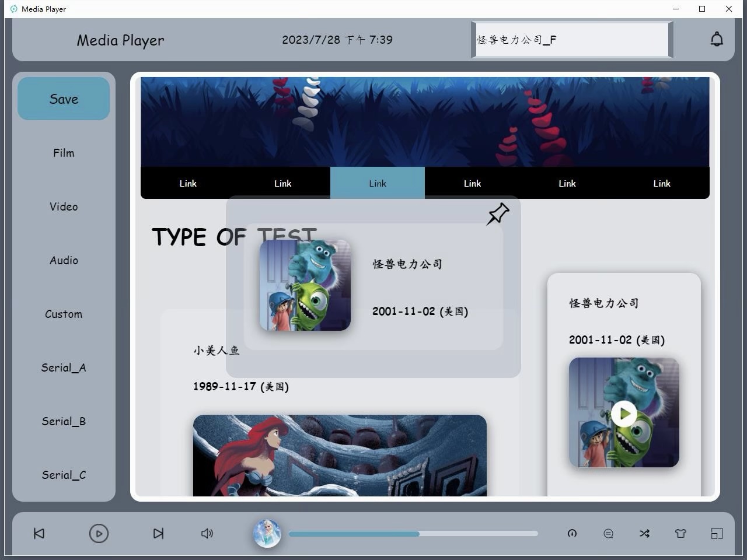Image resolution: width=747 pixels, height=560 pixels.
Task: Click the 1989-11-17 (美国) release date
Action: pos(241,386)
